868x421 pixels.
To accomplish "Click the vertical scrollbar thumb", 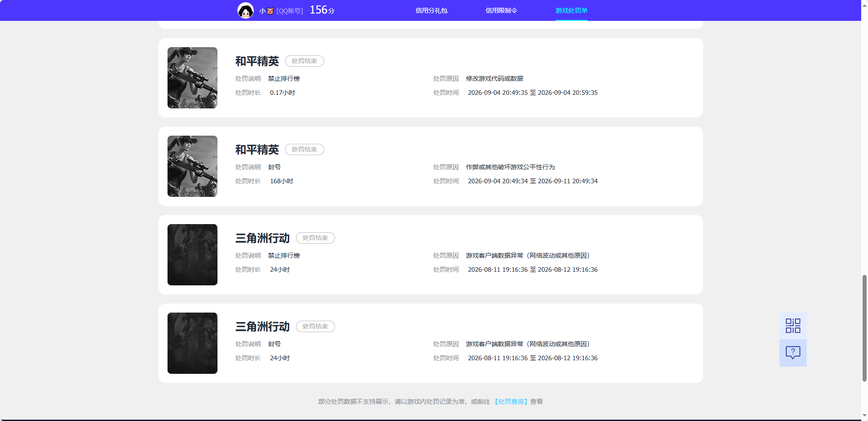I will 864,328.
